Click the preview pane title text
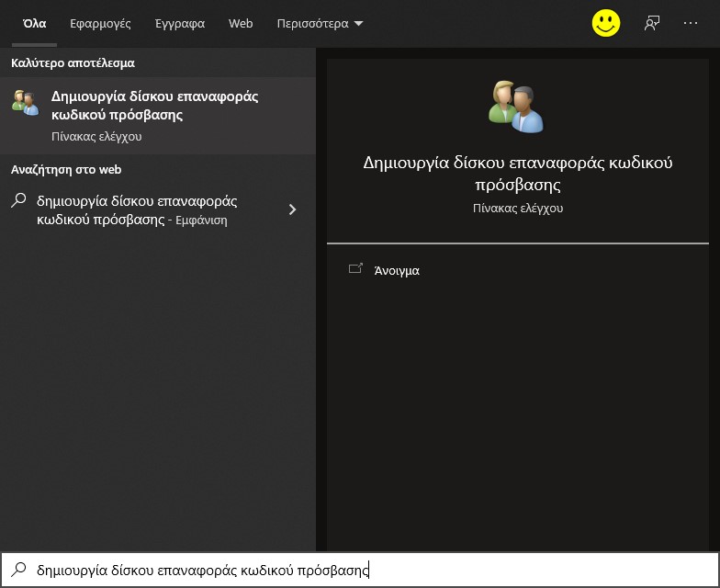 point(518,173)
